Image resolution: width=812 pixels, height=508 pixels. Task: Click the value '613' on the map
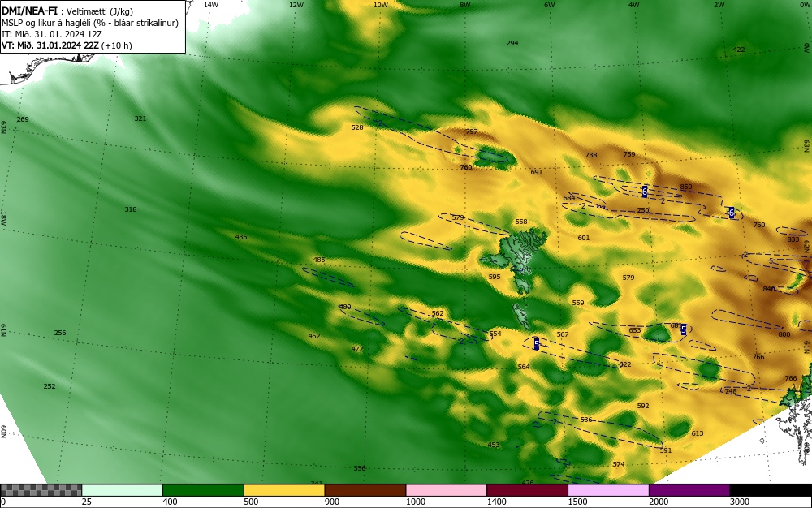(x=698, y=433)
